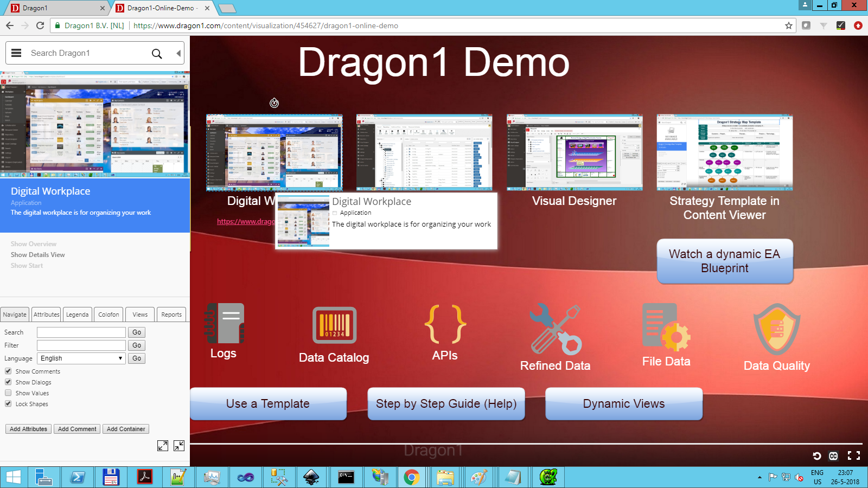Screen dimensions: 868x488
Task: Open the Logs notebook icon
Action: coord(224,323)
